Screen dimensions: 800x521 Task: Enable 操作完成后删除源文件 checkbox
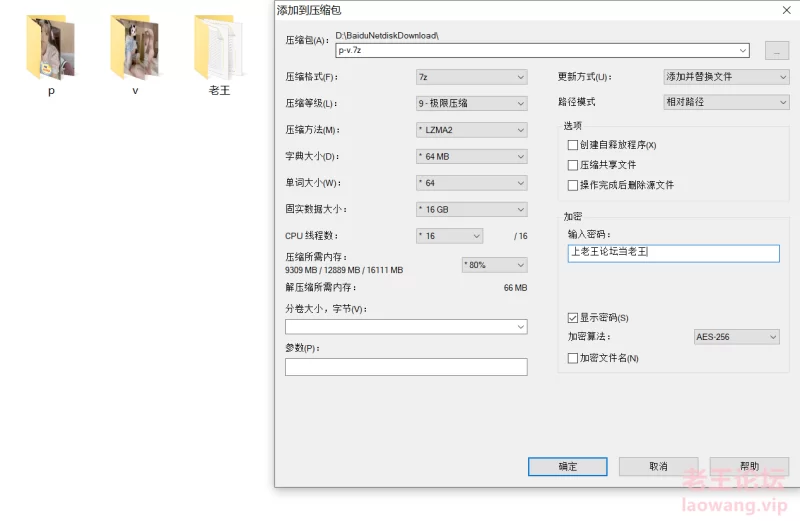572,185
